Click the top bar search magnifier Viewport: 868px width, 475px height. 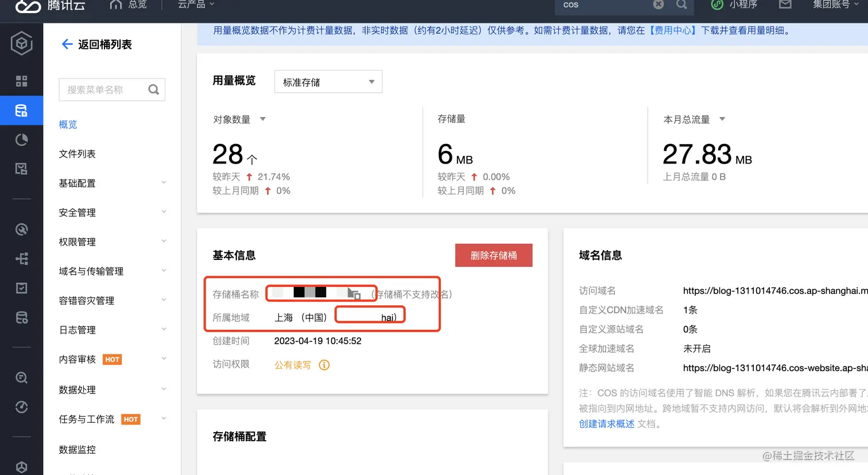(x=681, y=5)
